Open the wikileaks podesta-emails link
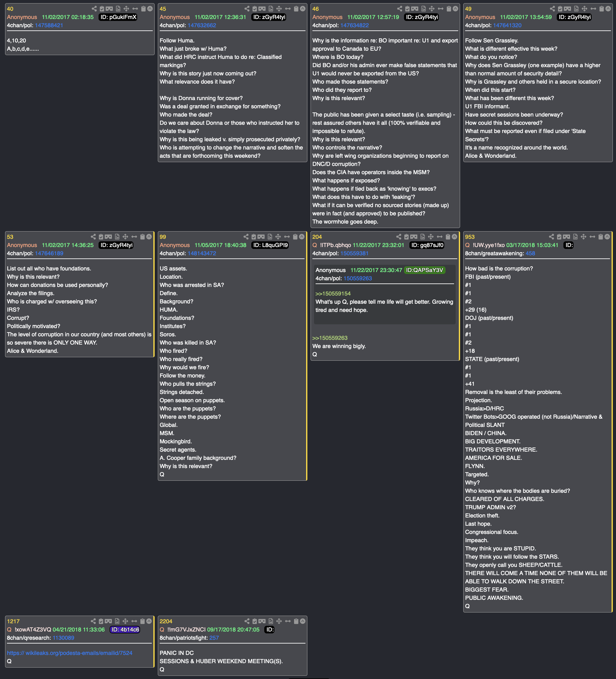The height and width of the screenshot is (679, 616). (x=69, y=653)
